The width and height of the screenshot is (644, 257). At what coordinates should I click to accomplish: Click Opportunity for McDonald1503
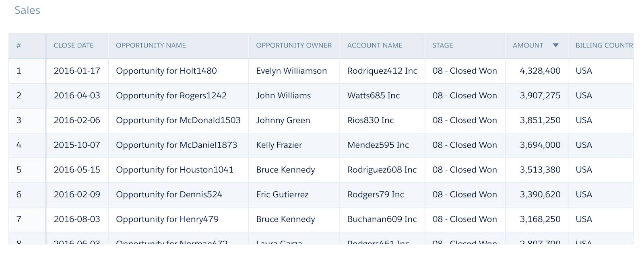[x=178, y=120]
